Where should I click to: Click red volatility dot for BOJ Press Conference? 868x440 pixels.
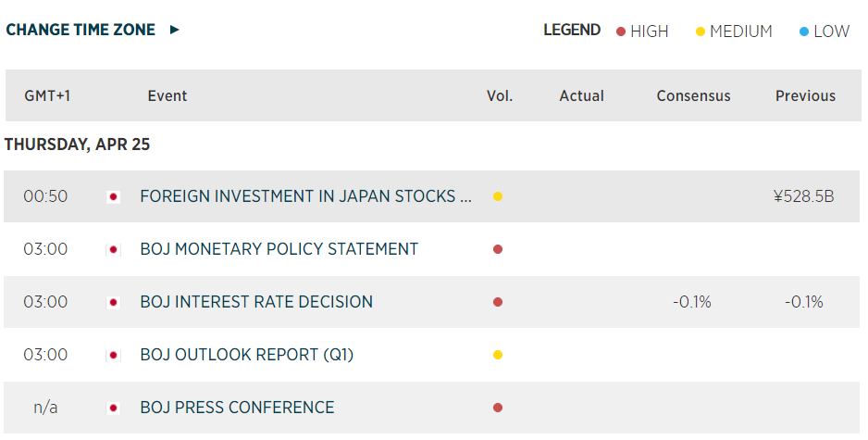click(498, 408)
